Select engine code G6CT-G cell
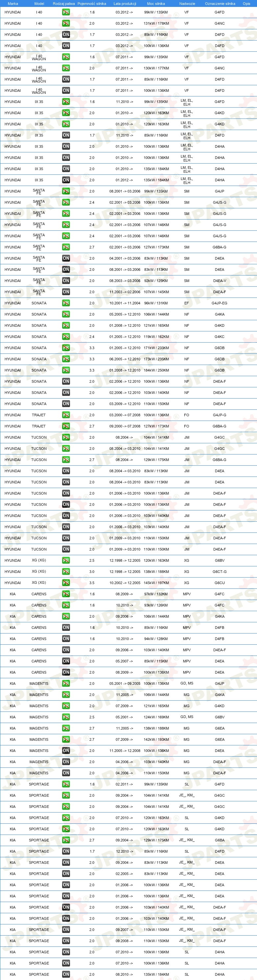 pyautogui.click(x=219, y=572)
